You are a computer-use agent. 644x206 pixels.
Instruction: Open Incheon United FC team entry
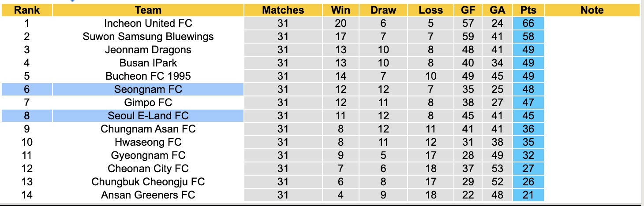click(148, 23)
